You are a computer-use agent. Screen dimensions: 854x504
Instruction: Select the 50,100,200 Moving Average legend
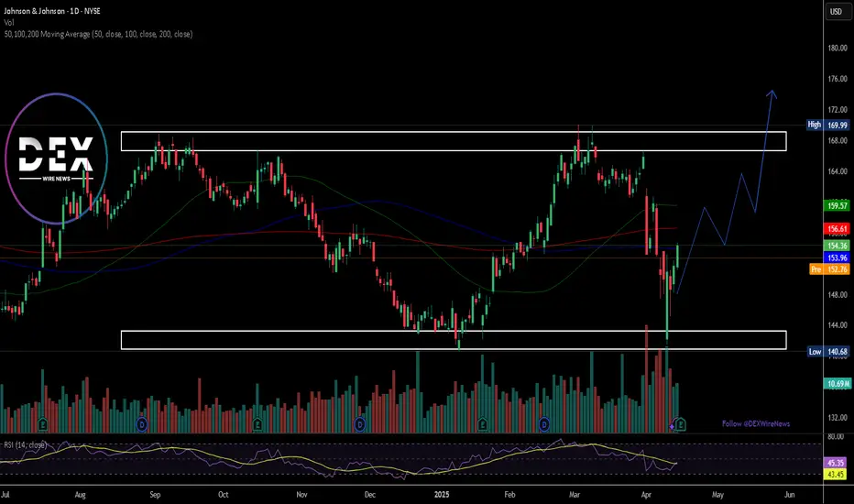[x=98, y=34]
